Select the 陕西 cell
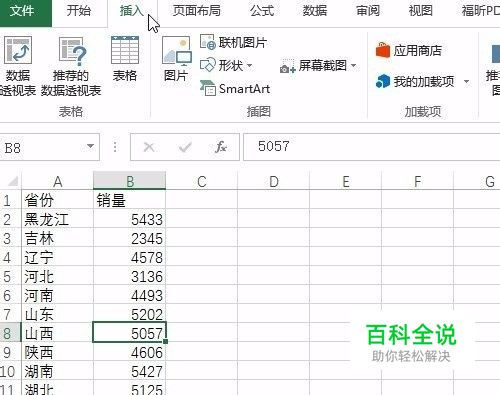500x395 pixels. 57,352
